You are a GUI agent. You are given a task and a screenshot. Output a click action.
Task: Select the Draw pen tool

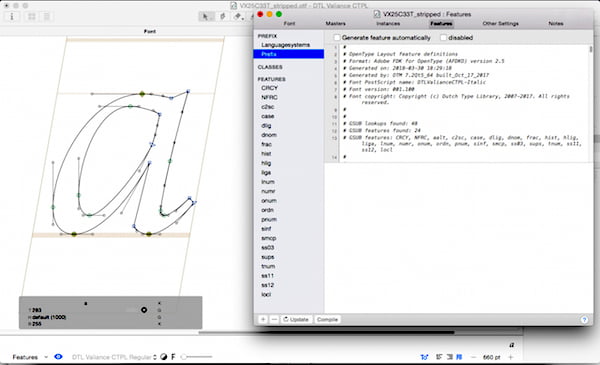click(222, 16)
